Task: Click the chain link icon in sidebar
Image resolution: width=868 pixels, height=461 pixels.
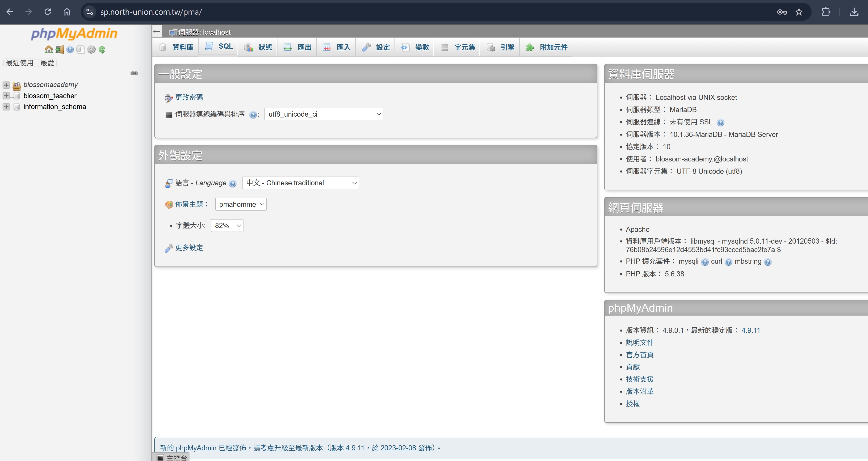Action: click(134, 73)
